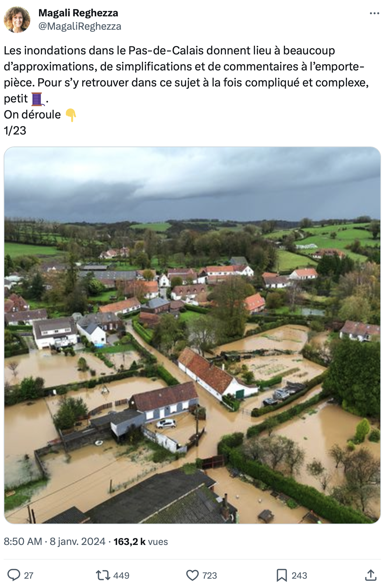Viewport: 385px width, 588px height.
Task: View the 163,2 k vues count
Action: pos(141,541)
